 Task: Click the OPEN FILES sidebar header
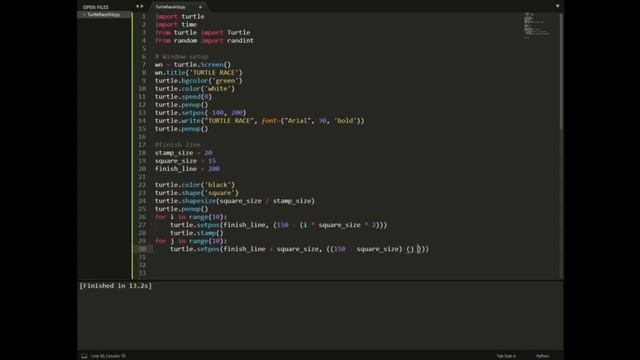(96, 7)
